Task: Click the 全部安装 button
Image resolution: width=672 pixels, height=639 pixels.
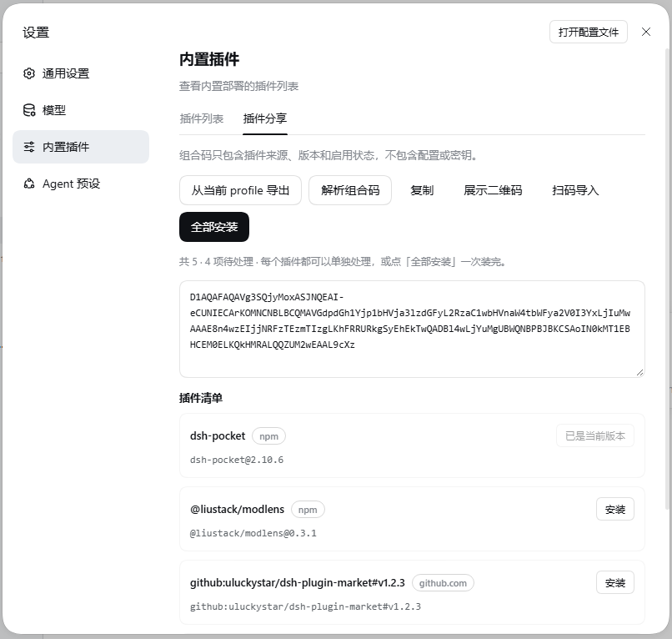Action: pos(214,227)
